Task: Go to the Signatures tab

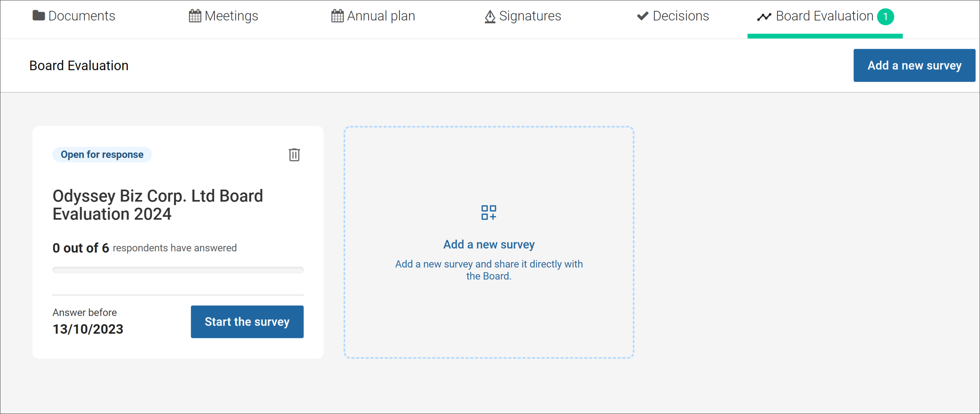Action: 531,16
